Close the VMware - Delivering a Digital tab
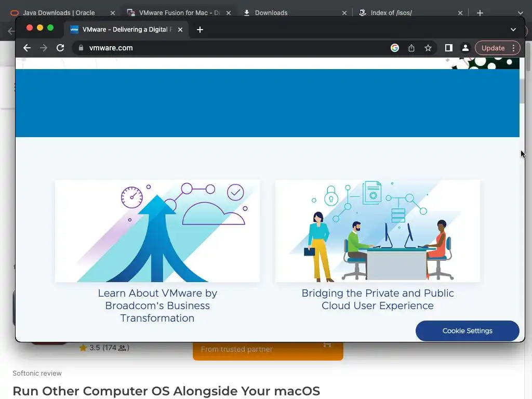The height and width of the screenshot is (399, 532). pos(180,30)
